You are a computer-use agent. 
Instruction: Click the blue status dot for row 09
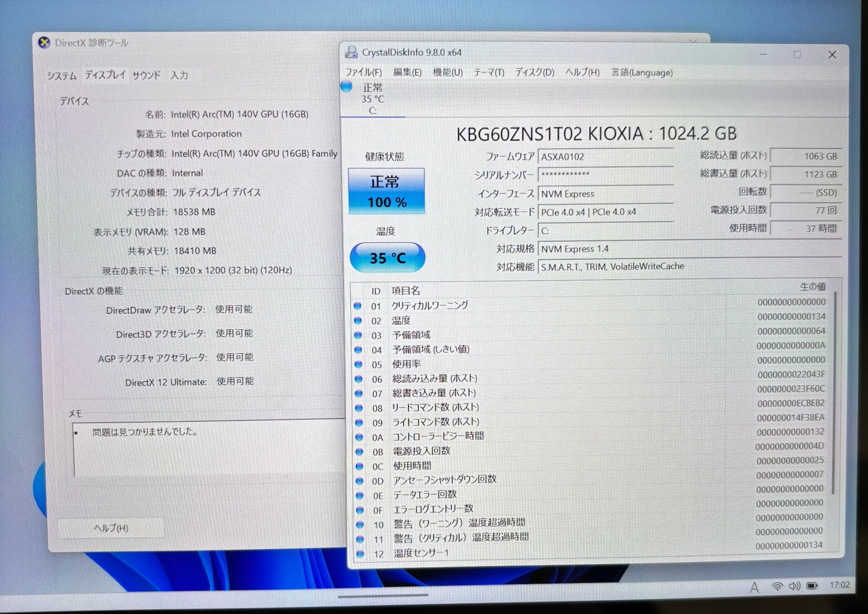click(359, 422)
